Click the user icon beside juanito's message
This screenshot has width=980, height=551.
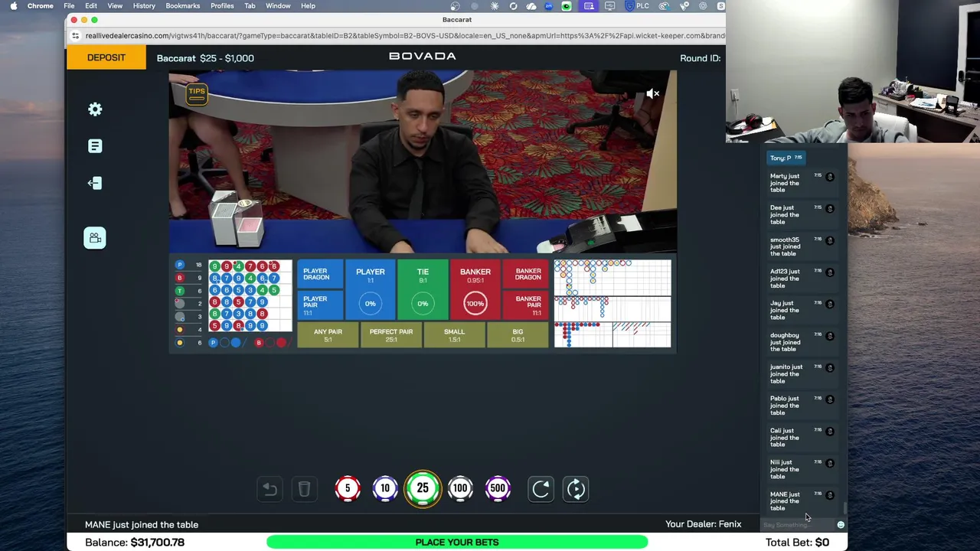click(x=830, y=367)
